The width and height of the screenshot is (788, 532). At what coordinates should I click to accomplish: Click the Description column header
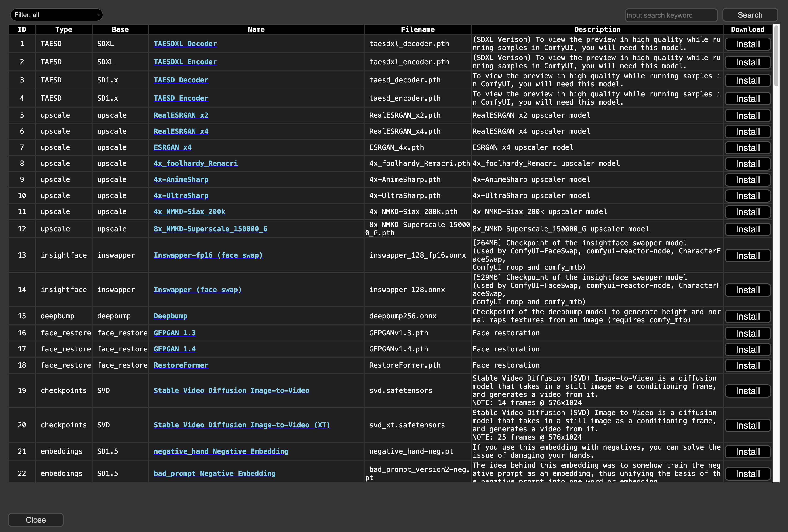pos(597,30)
